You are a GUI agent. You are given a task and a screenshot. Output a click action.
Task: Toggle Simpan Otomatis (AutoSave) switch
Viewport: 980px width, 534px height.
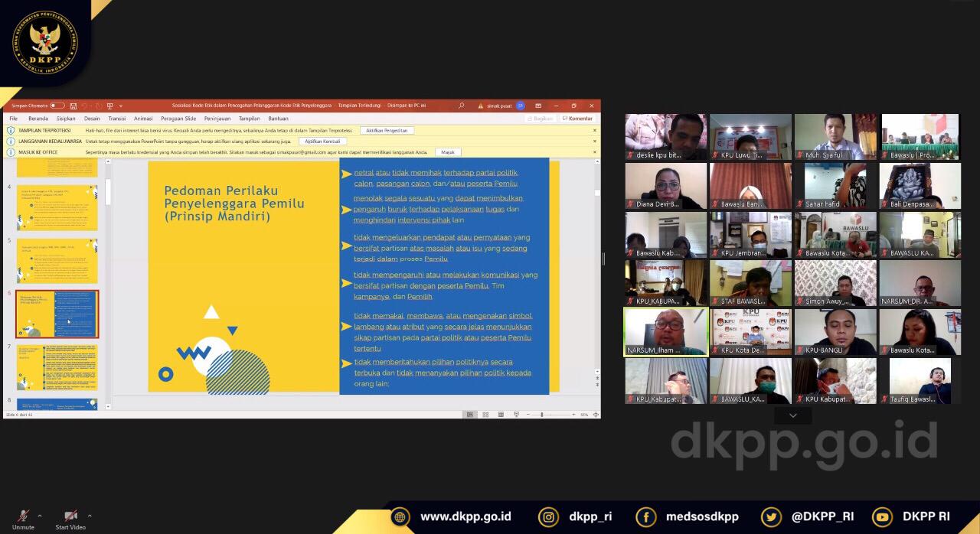(56, 106)
